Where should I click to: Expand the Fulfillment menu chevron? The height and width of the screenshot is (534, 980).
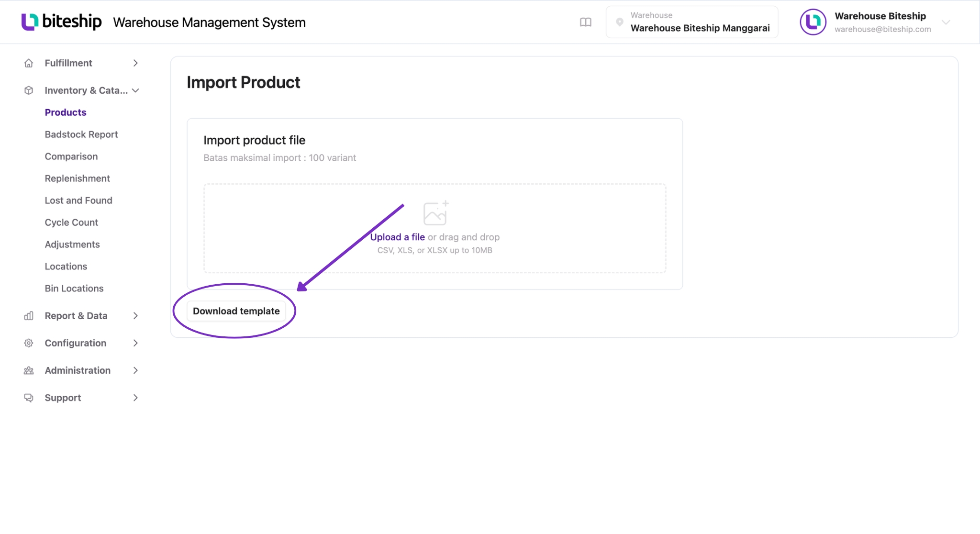[135, 63]
